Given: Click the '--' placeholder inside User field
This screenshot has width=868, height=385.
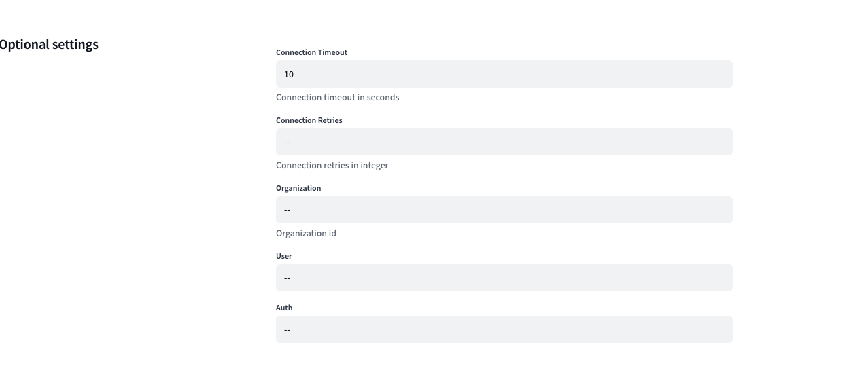Looking at the screenshot, I should pyautogui.click(x=288, y=278).
